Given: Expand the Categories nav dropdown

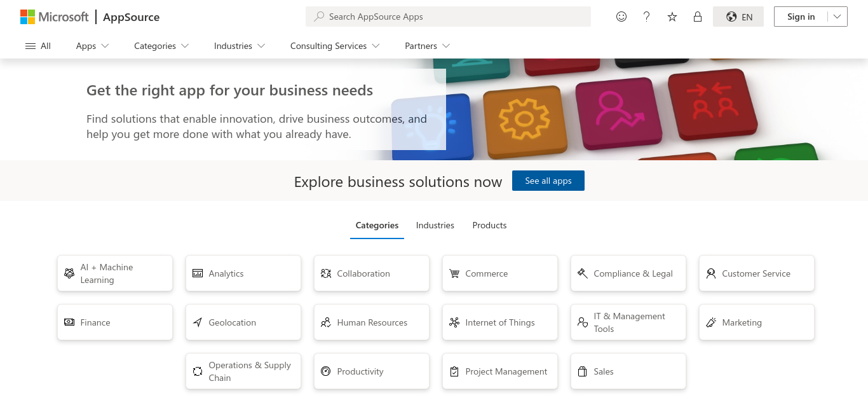Looking at the screenshot, I should [161, 46].
